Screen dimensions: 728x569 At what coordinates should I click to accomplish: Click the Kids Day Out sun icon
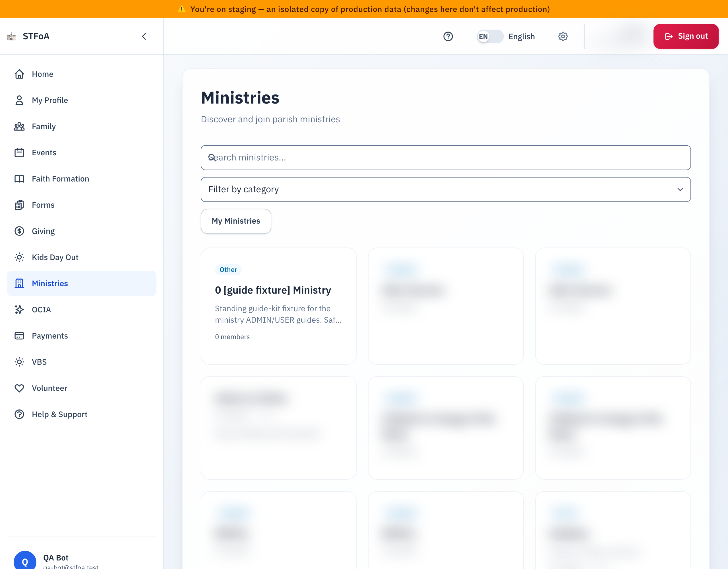[x=19, y=257]
